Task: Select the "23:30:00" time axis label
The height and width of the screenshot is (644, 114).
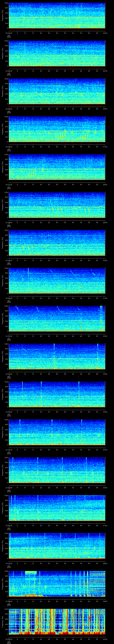Action: pos(9,298)
